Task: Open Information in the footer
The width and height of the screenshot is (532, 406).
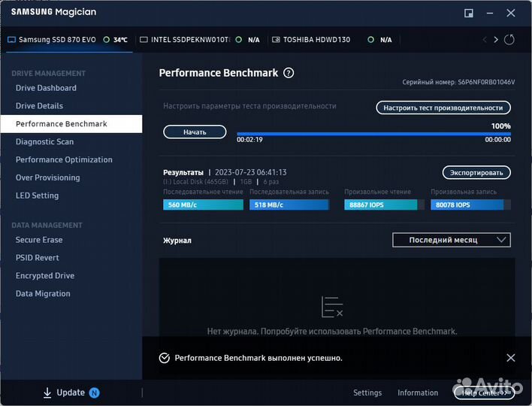Action: click(x=418, y=392)
